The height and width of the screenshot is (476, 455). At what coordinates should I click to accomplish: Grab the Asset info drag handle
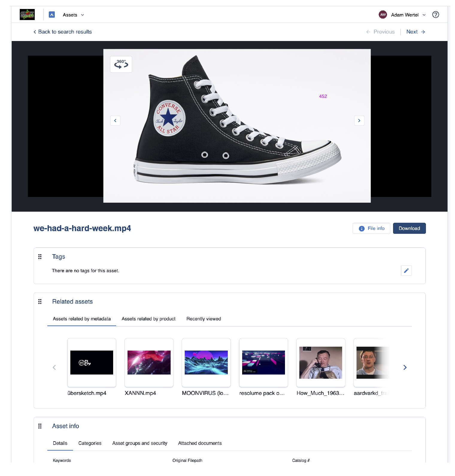click(40, 426)
